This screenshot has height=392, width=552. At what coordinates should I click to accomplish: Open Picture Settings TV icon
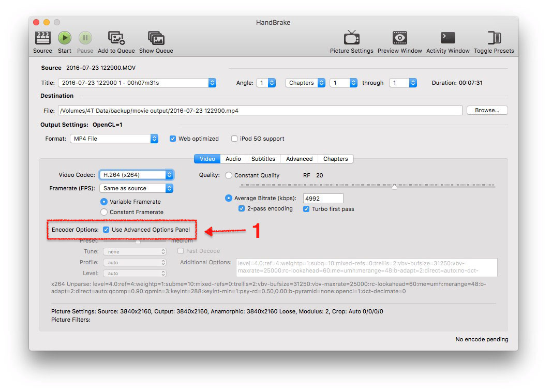click(351, 37)
